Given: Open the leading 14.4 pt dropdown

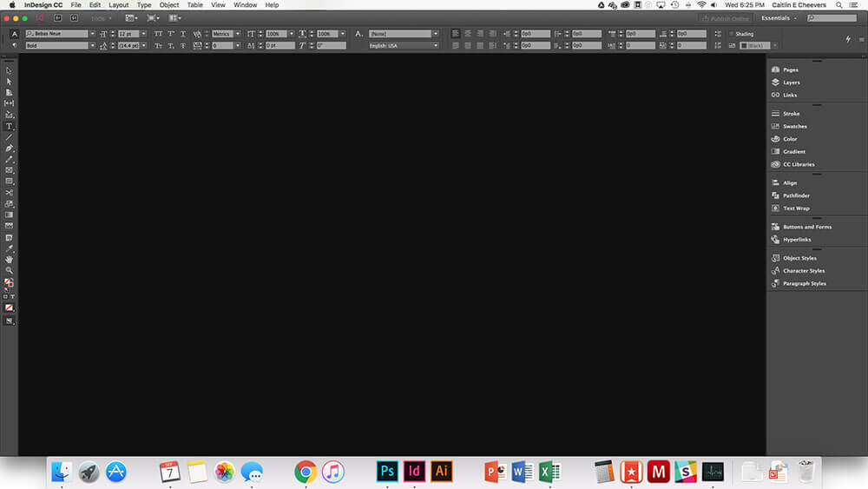Looking at the screenshot, I should [143, 45].
